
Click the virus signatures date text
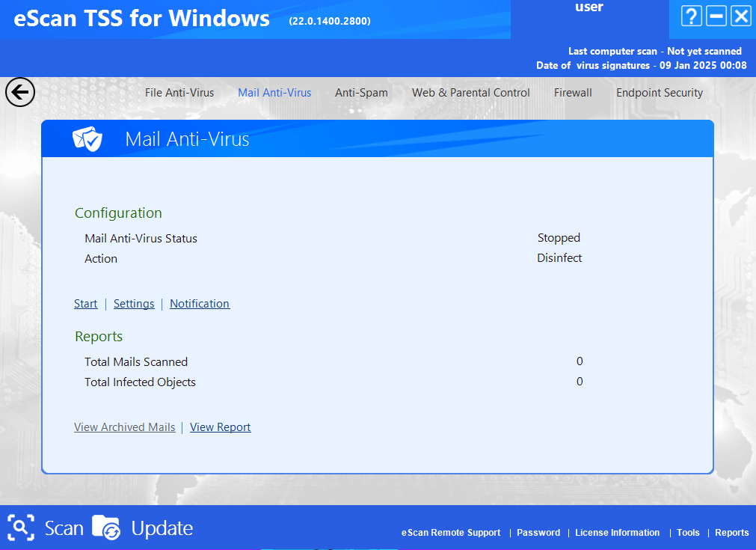point(642,65)
